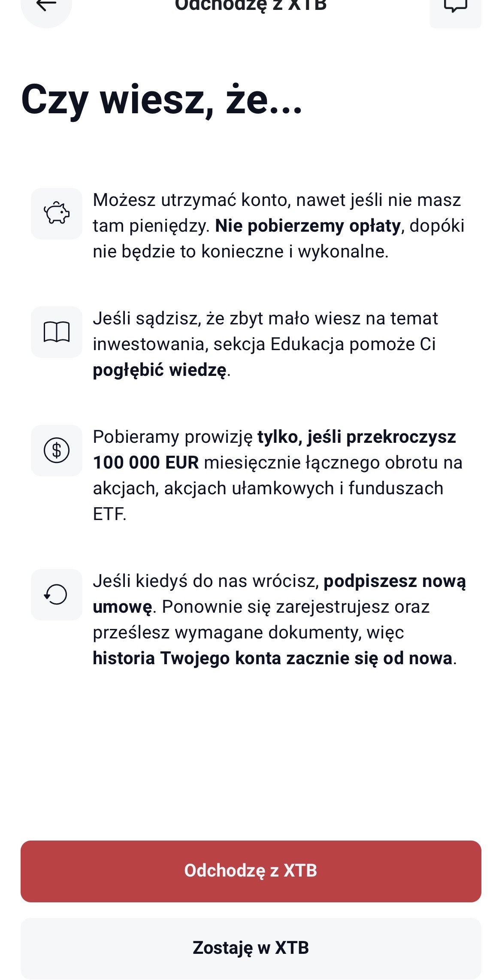Screen dimensions: 502x980
Task: Click the 'Czy wiesz, że...' heading
Action: (161, 100)
